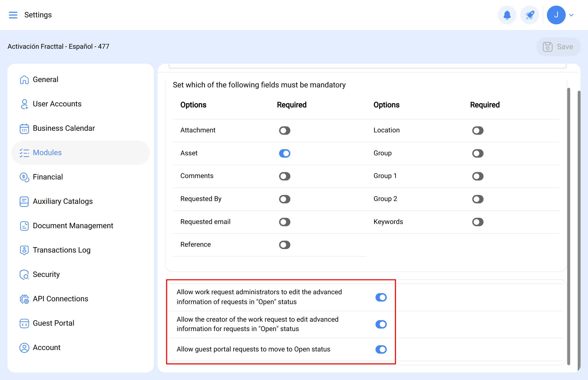Click the Save button
588x380 pixels.
(x=558, y=47)
